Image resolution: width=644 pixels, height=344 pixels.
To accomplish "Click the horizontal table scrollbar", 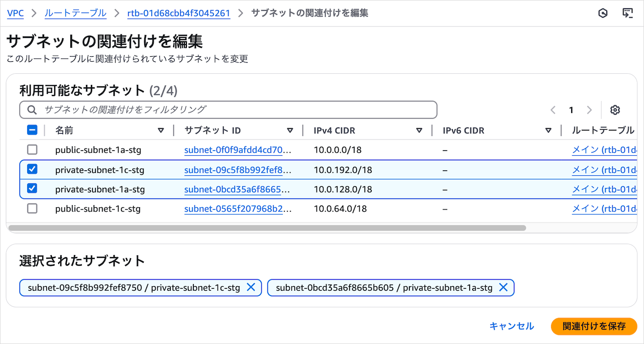I will pyautogui.click(x=267, y=227).
